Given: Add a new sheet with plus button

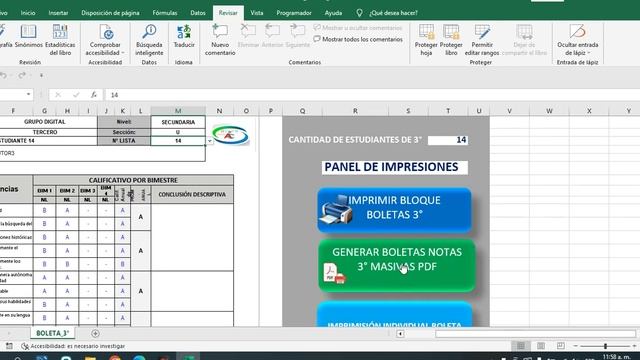Looking at the screenshot, I should tap(95, 333).
